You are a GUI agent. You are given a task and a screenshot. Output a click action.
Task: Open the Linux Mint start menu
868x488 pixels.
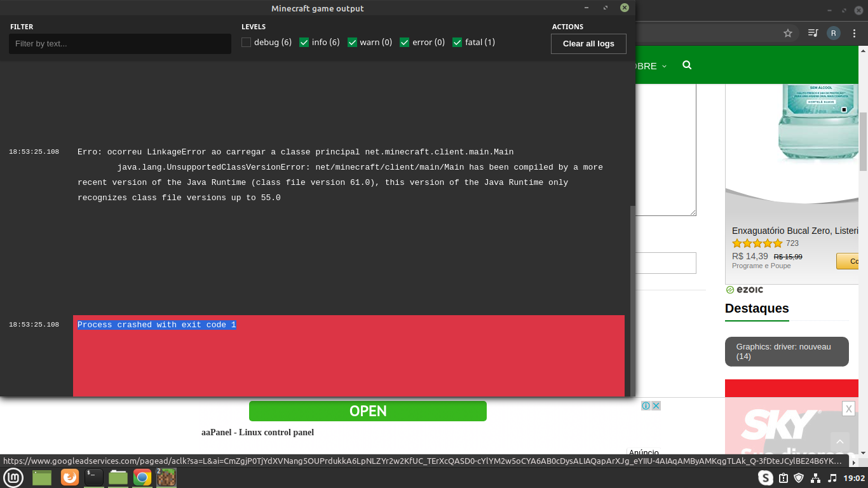pyautogui.click(x=13, y=478)
